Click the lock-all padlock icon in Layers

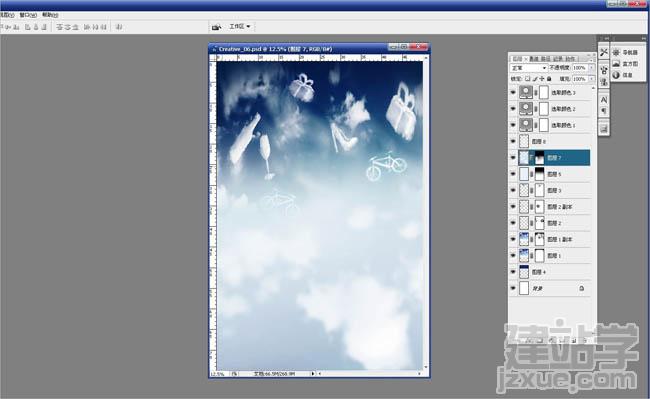549,79
